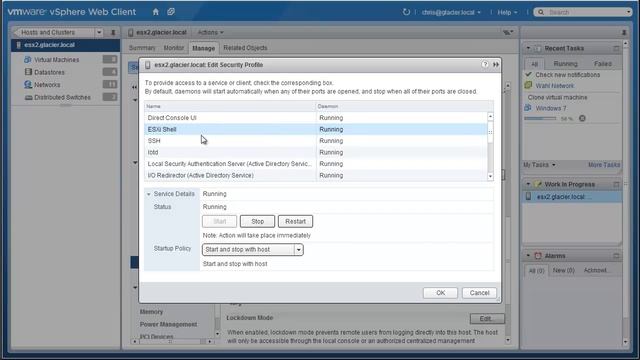This screenshot has height=360, width=640.
Task: Select I/O Redirector service row
Action: point(316,175)
